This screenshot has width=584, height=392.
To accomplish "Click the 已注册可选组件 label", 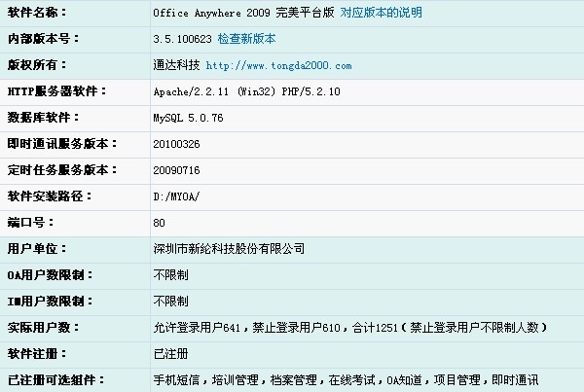I will pos(55,380).
